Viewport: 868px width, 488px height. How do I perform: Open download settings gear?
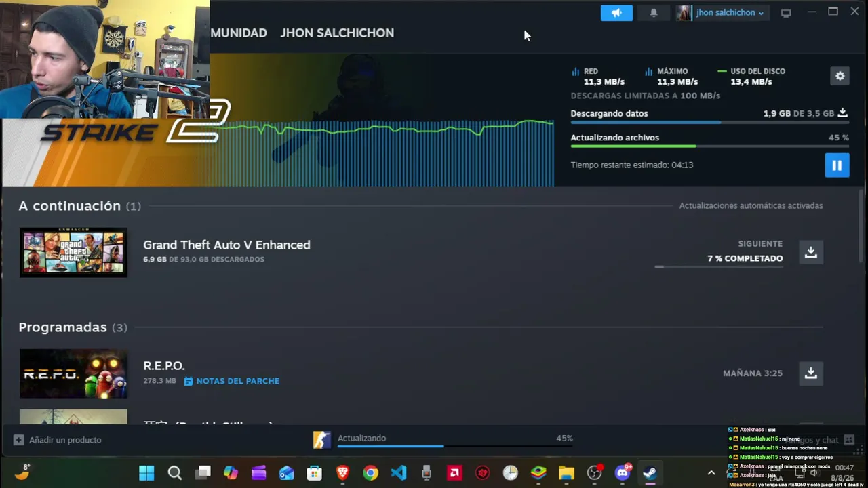point(840,76)
